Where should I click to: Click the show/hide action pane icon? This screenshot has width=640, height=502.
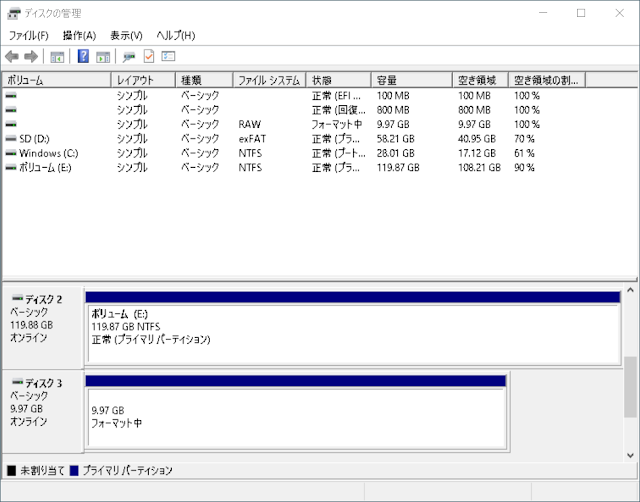[x=103, y=57]
